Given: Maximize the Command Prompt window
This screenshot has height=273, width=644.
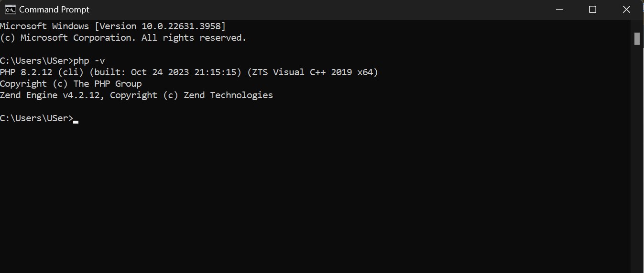Looking at the screenshot, I should (x=592, y=10).
